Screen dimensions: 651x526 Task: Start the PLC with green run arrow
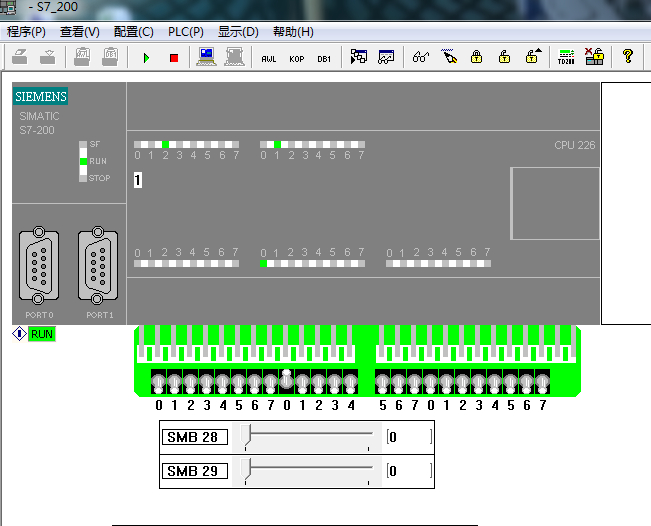pyautogui.click(x=146, y=58)
